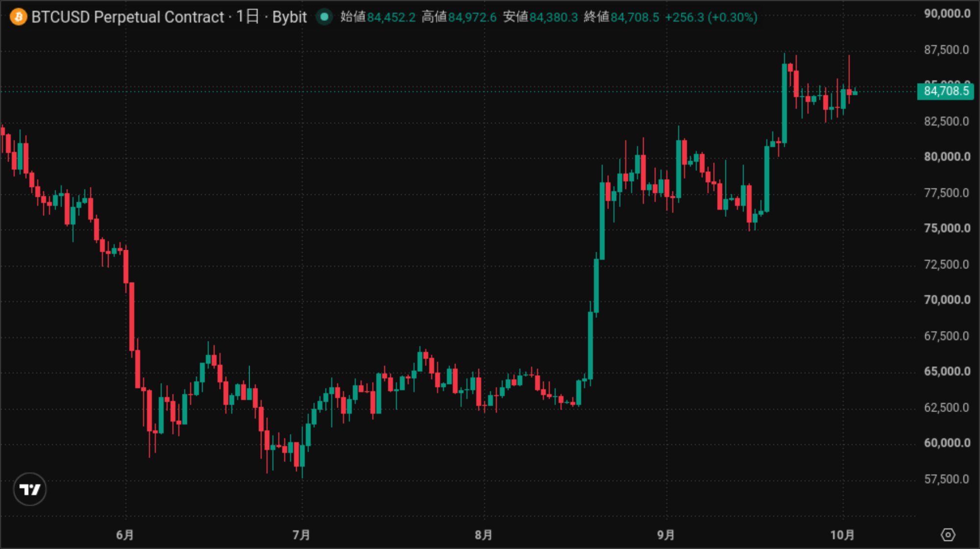980x549 pixels.
Task: Click the 始値 84,452.2 open value
Action: coord(378,17)
